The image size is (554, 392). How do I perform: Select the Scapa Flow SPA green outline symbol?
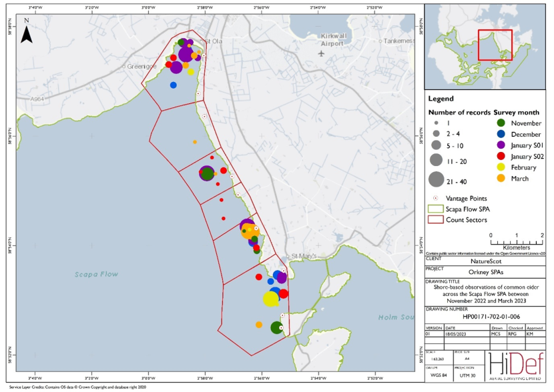click(x=435, y=209)
